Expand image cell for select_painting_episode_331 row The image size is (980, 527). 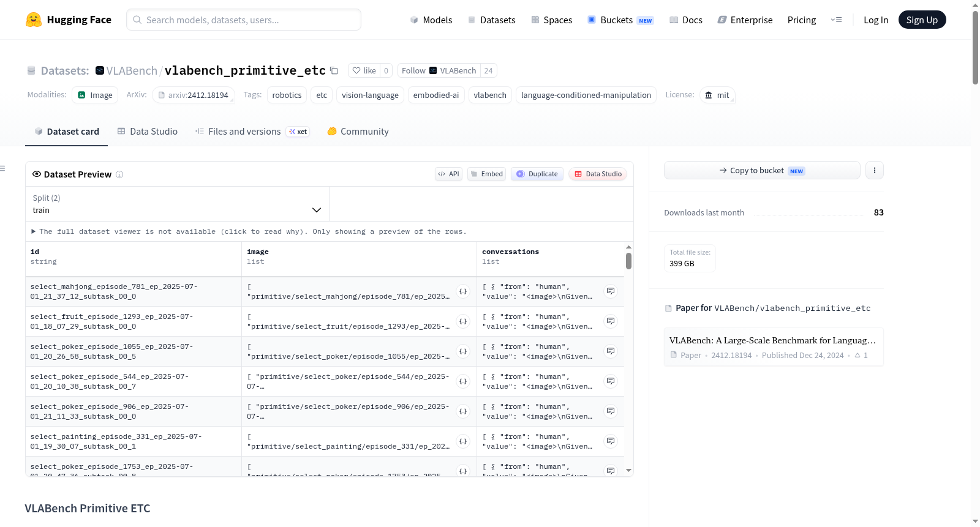(463, 441)
